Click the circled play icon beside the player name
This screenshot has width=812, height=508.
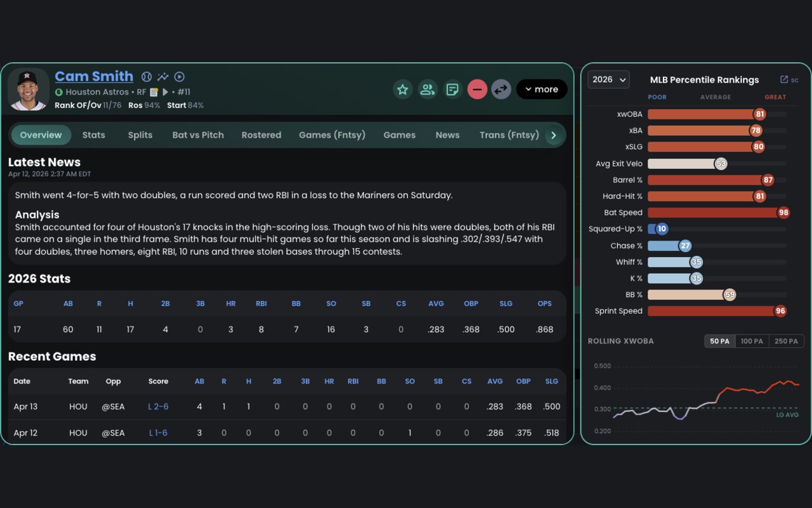click(x=180, y=77)
